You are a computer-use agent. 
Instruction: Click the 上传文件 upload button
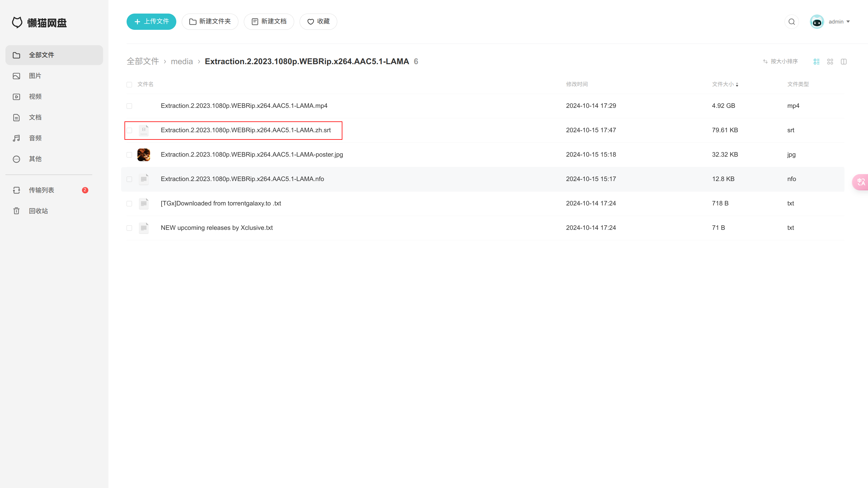point(151,22)
